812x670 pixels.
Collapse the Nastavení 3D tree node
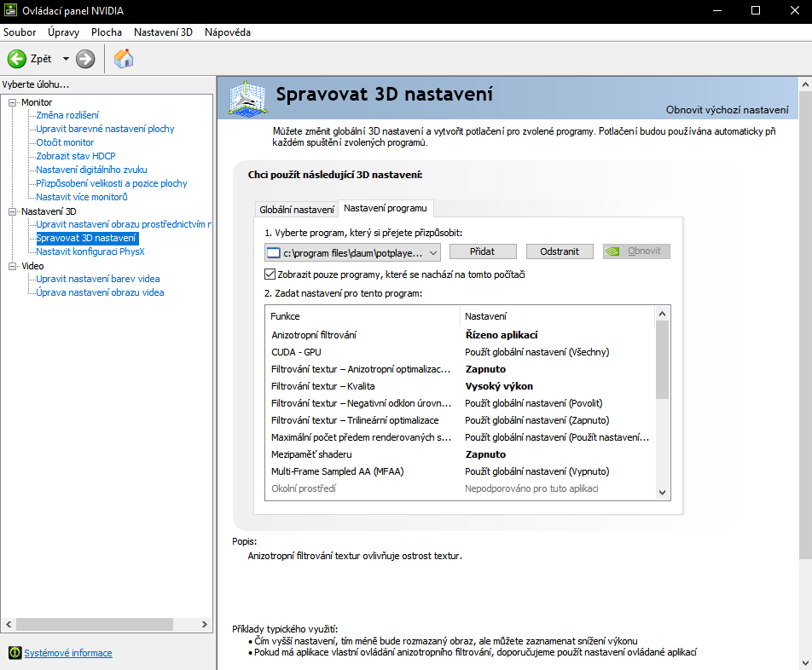[x=13, y=211]
